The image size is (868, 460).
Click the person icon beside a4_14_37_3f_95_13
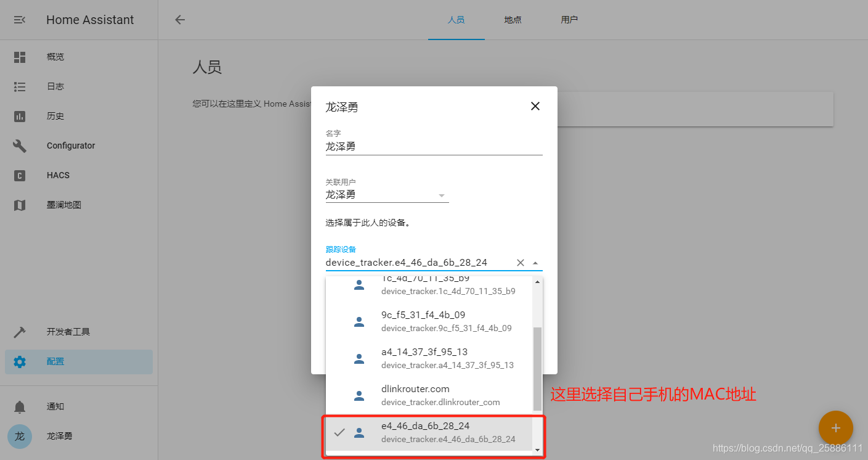click(x=359, y=358)
